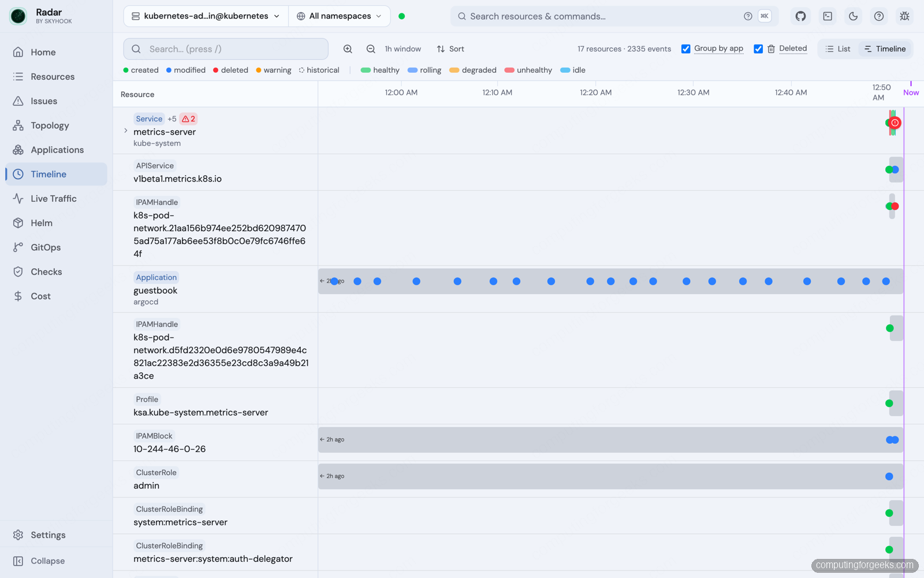The height and width of the screenshot is (578, 924).
Task: Click the Now marker on timeline
Action: click(x=911, y=92)
